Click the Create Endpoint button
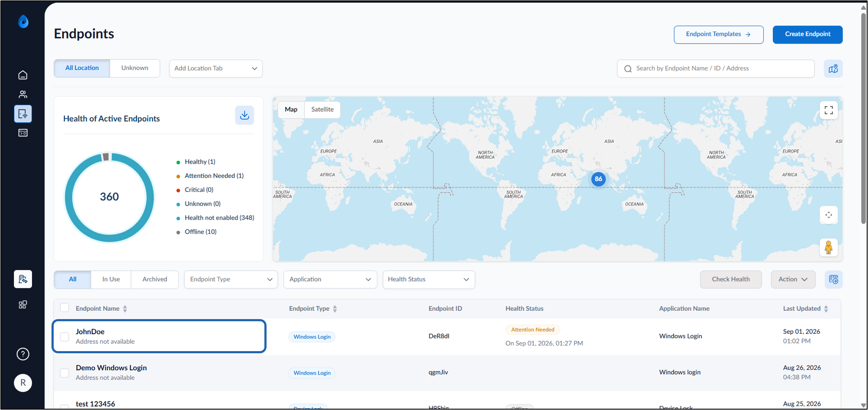Viewport: 868px width, 410px height. click(808, 35)
